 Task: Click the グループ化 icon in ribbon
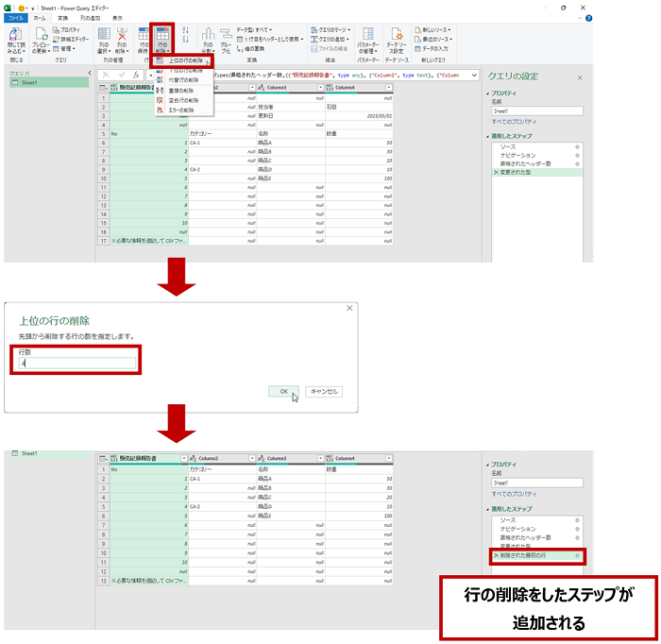pos(226,41)
